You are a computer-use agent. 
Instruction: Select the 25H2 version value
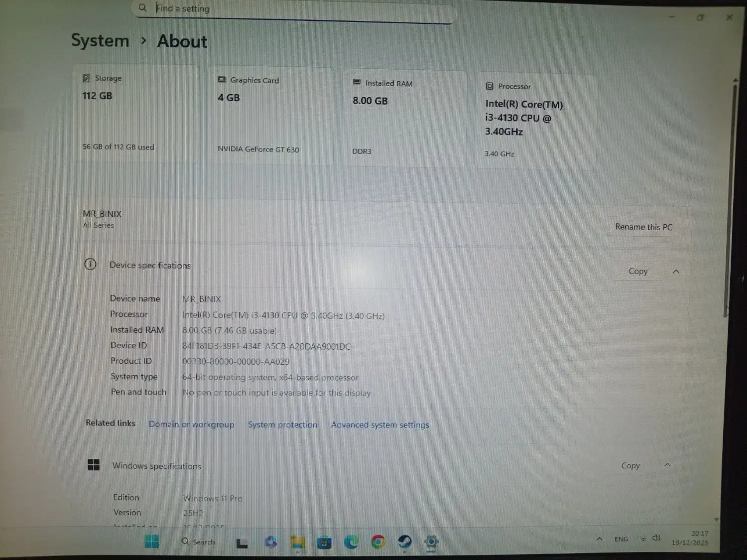coord(193,513)
